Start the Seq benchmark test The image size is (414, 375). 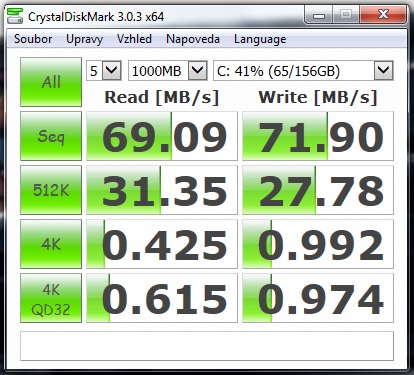pos(51,136)
